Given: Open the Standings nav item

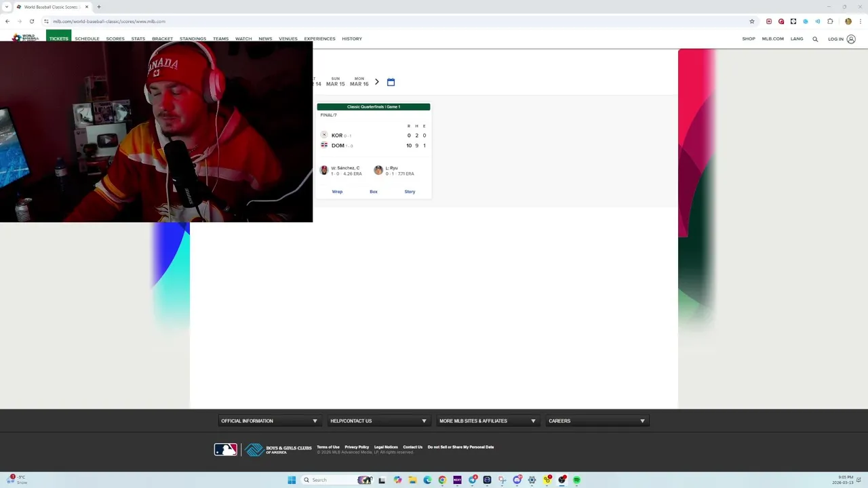Looking at the screenshot, I should tap(193, 39).
